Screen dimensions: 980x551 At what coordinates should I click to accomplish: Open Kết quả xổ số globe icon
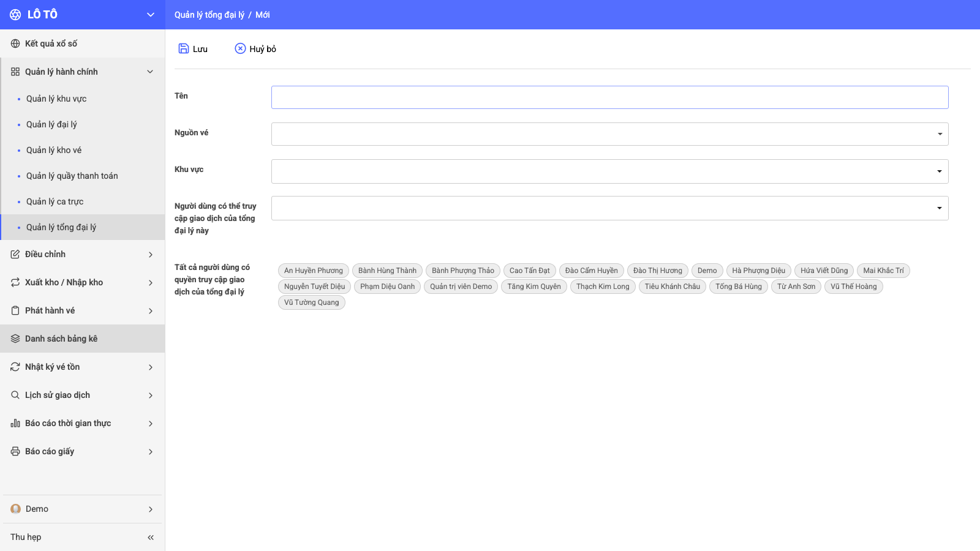[15, 43]
